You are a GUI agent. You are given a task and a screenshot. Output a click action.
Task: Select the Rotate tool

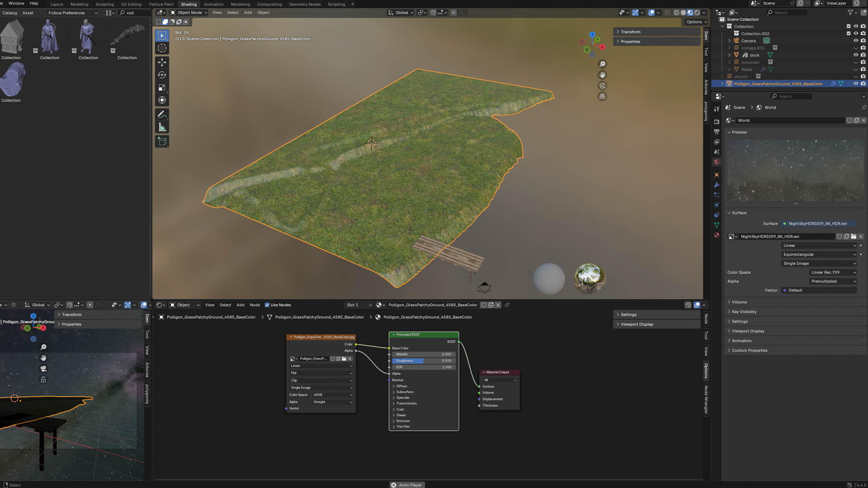162,75
